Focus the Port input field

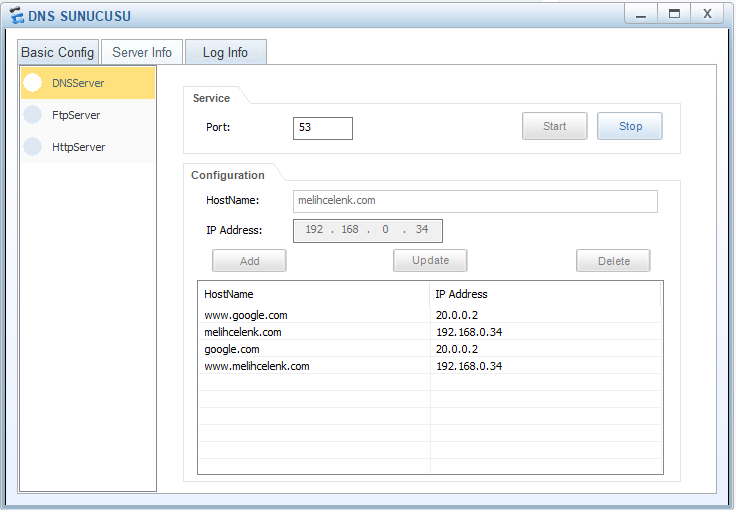323,128
